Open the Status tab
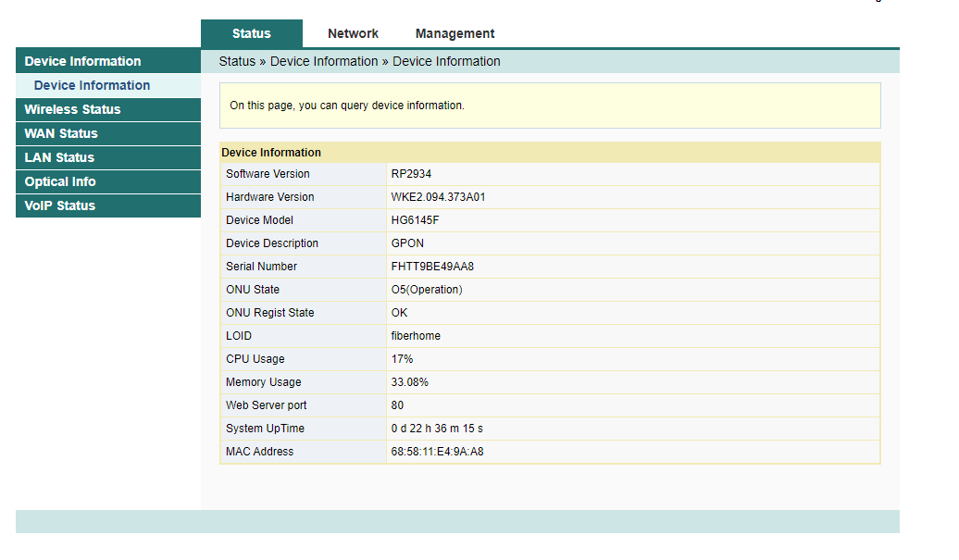The width and height of the screenshot is (959, 560). point(252,33)
